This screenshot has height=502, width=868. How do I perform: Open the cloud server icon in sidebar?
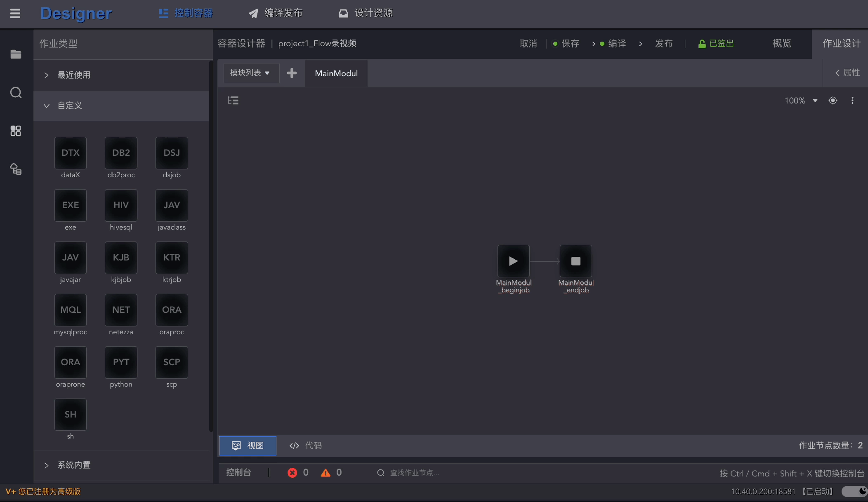tap(16, 169)
